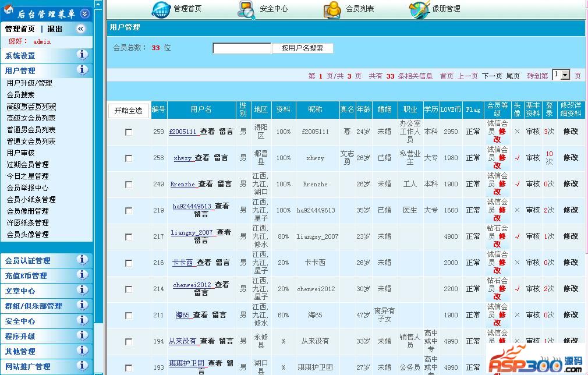This screenshot has height=375, width=588.
Task: Click the 开始全选 select-all button
Action: [x=128, y=111]
